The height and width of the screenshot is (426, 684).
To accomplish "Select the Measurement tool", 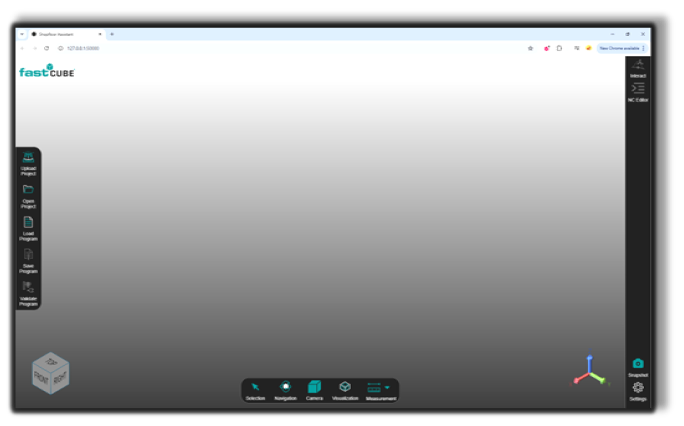I will click(x=375, y=387).
